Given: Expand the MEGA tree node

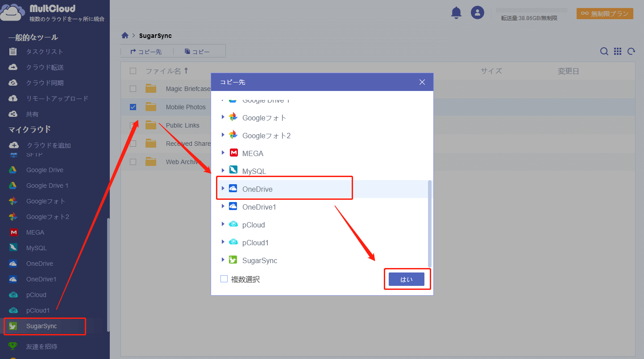Looking at the screenshot, I should (223, 153).
